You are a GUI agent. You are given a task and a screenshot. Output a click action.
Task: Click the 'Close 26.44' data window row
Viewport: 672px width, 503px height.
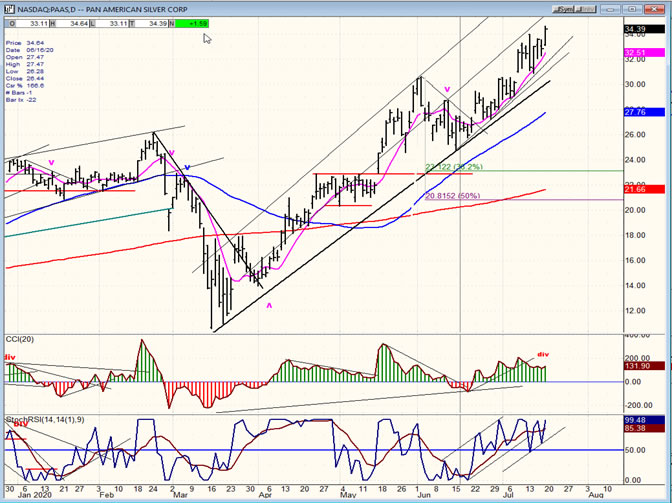click(25, 78)
